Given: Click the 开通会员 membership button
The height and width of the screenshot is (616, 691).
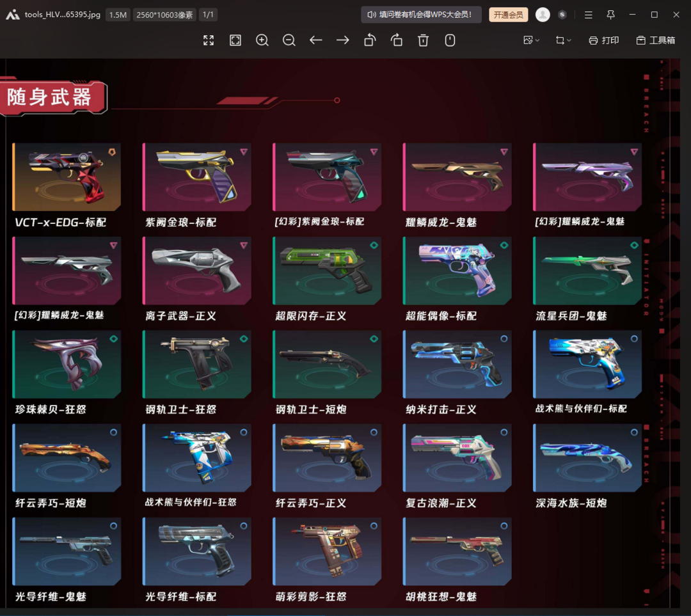Looking at the screenshot, I should [508, 15].
